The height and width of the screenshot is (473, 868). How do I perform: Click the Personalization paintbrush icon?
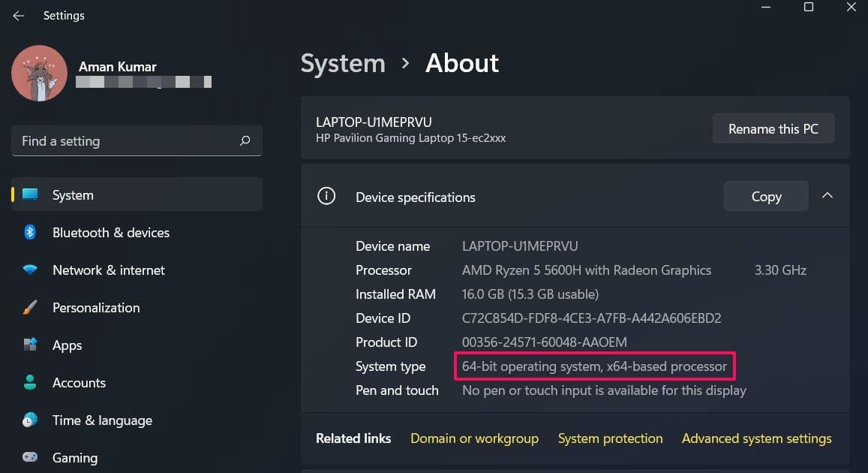[30, 307]
